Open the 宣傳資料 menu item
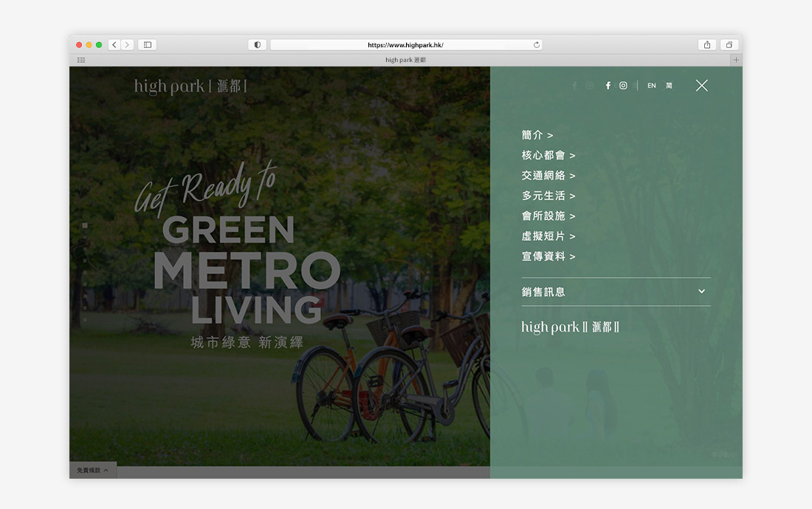The image size is (812, 509). pos(548,256)
